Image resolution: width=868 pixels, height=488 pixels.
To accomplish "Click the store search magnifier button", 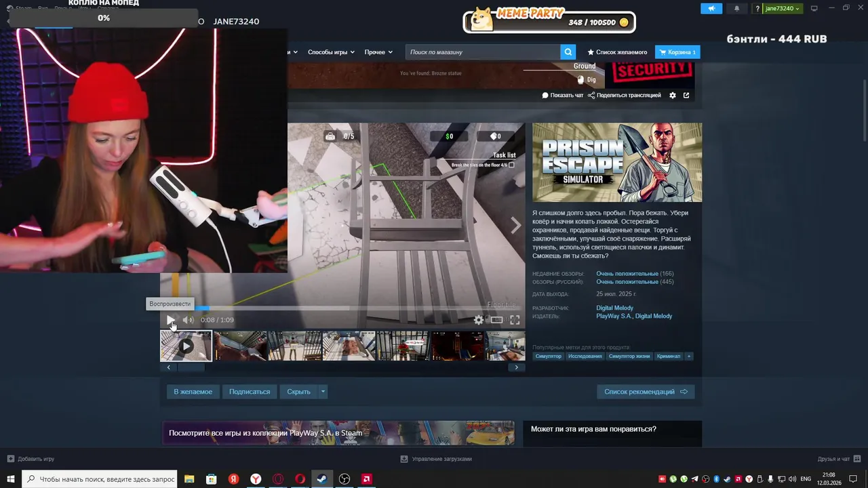I will coord(568,52).
